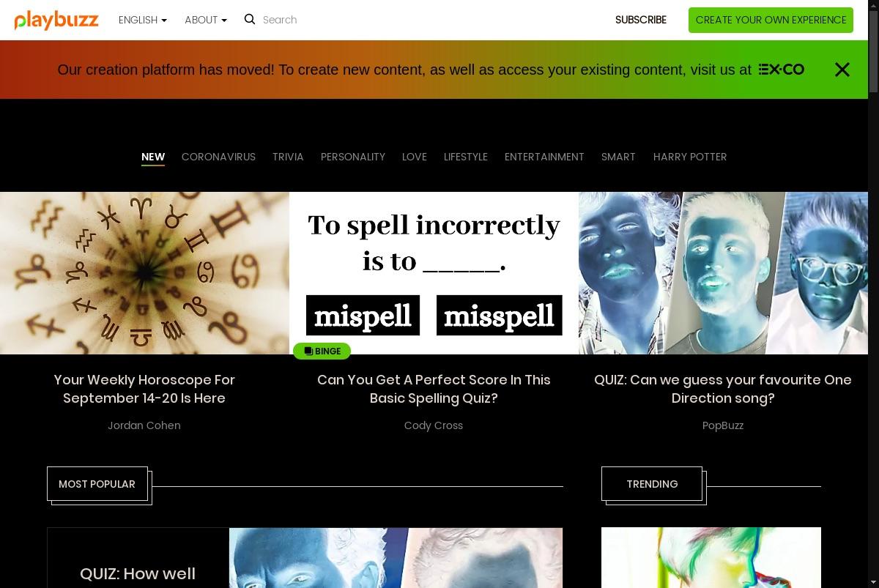Click Create Your Own Experience button
The image size is (879, 588).
tap(771, 20)
